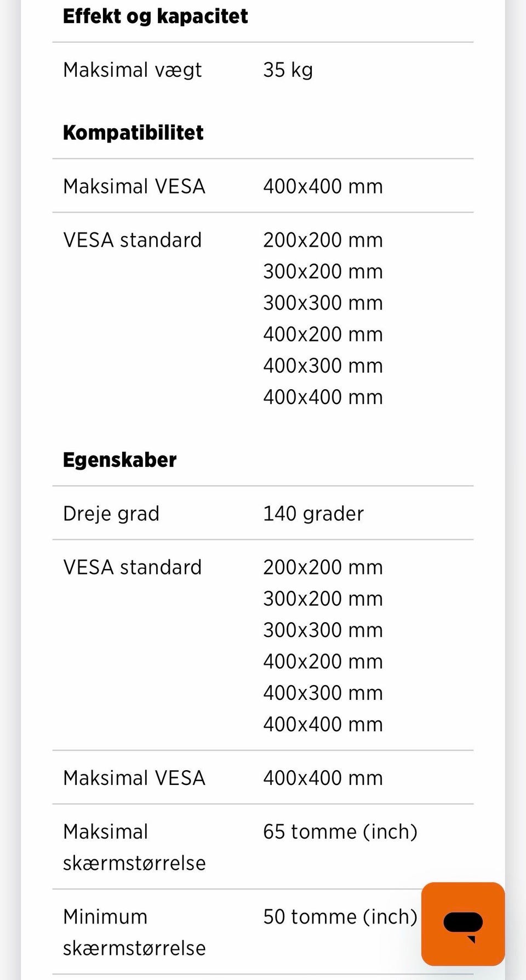The image size is (526, 980).
Task: Click the Effekt og kapacitet heading
Action: pos(155,16)
